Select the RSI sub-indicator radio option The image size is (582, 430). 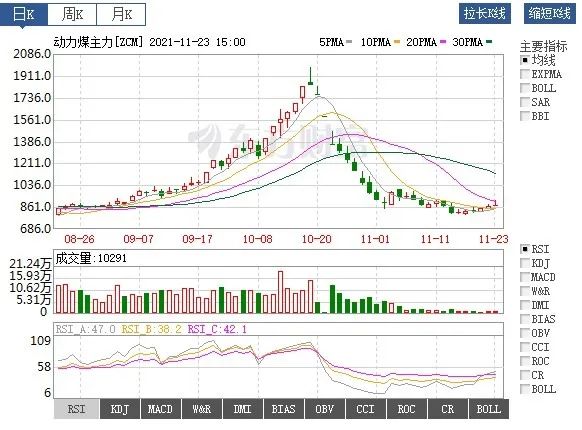[x=525, y=249]
